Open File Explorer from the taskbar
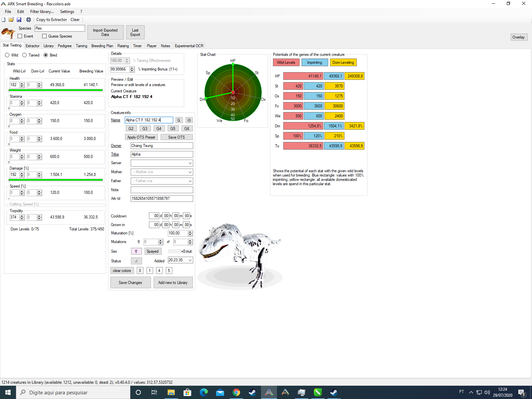Screen dimensions: 532x399 pyautogui.click(x=171, y=392)
